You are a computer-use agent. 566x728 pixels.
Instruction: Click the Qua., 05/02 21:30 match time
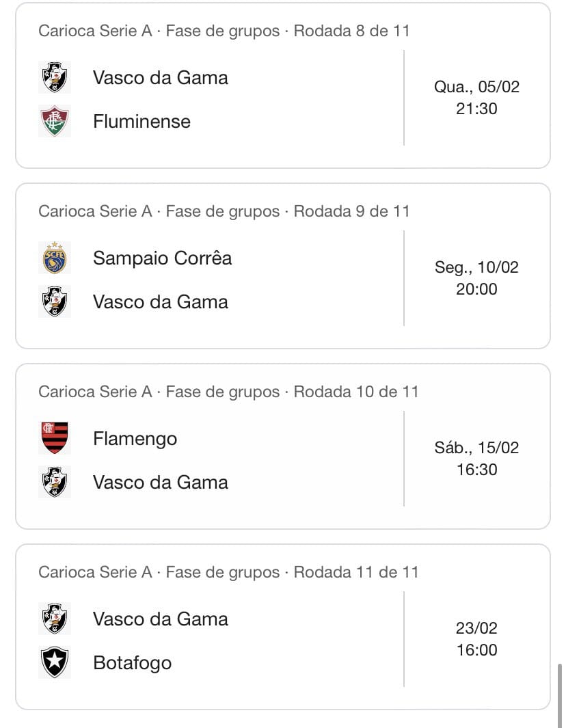pyautogui.click(x=476, y=98)
